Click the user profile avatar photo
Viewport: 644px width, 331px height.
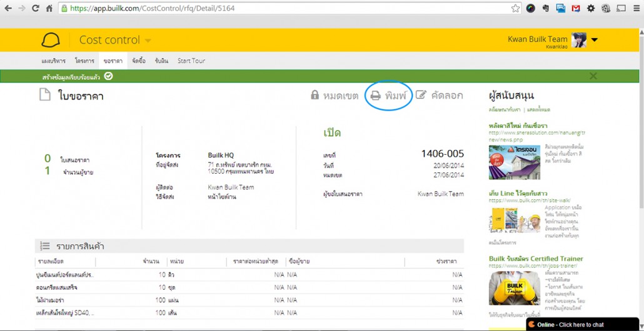pos(579,40)
